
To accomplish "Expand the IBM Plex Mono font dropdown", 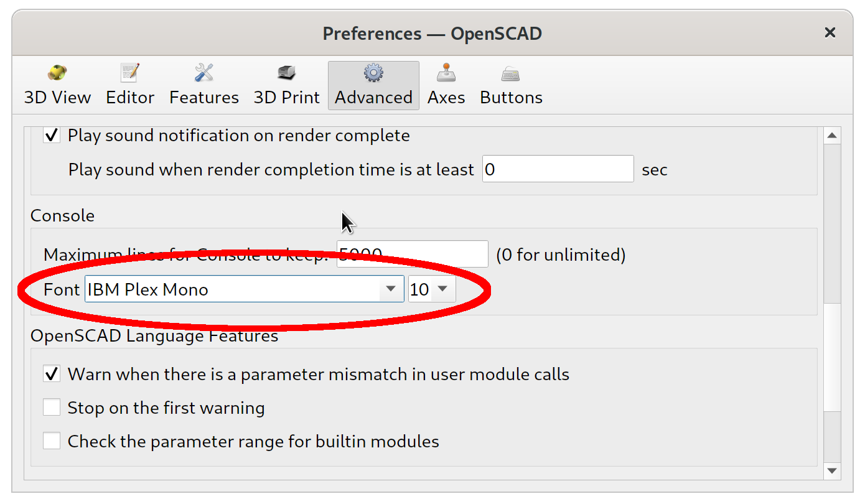I will pyautogui.click(x=391, y=289).
